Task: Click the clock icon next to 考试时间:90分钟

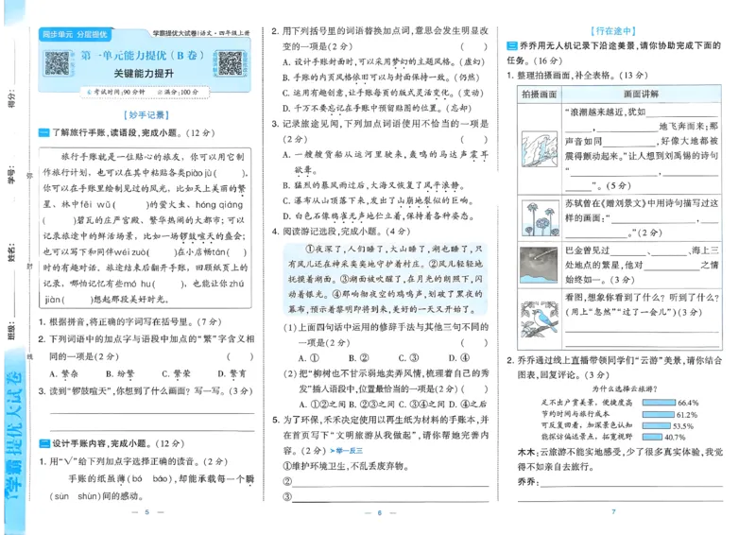Action: [89, 92]
